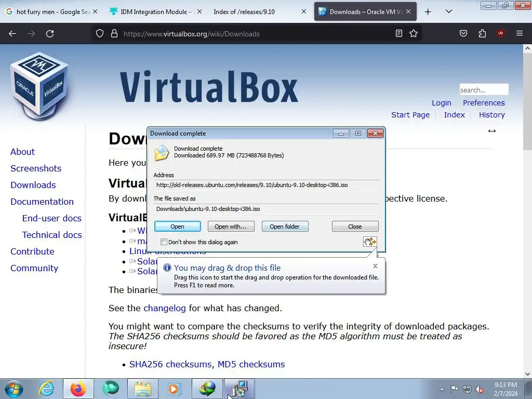
Task: Click the Open folder button
Action: (x=285, y=227)
